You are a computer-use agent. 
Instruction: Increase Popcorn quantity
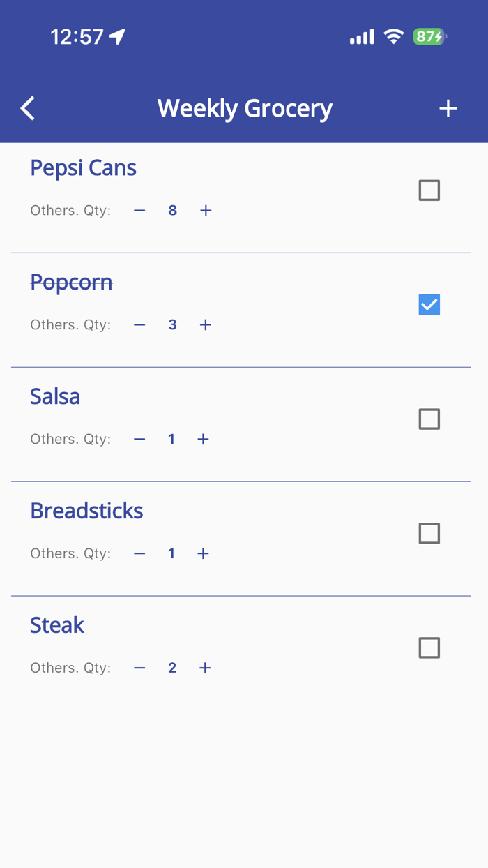(x=206, y=324)
